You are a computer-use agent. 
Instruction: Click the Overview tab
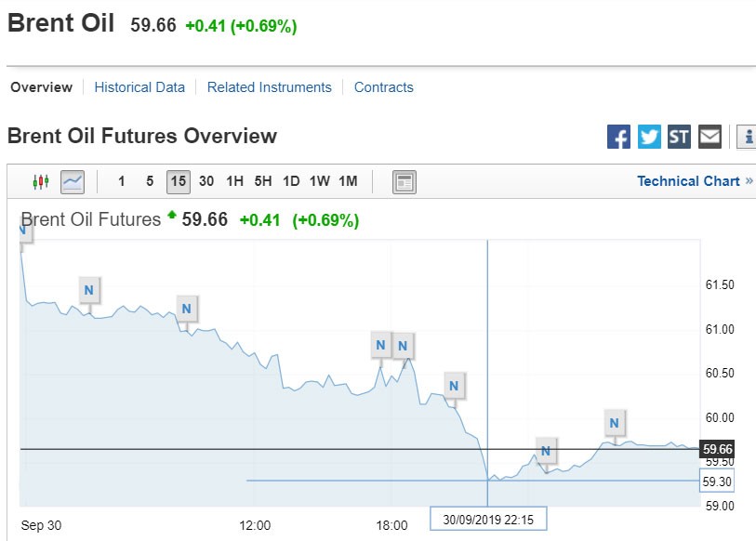click(x=41, y=87)
